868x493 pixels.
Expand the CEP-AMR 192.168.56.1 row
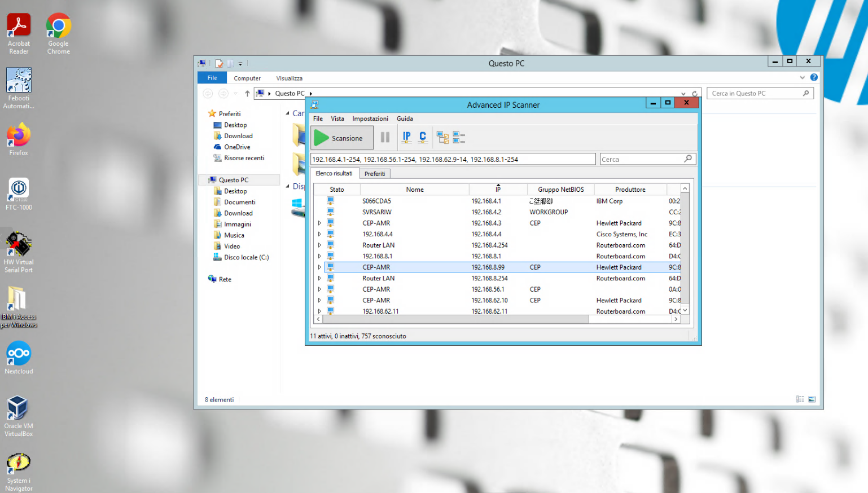(319, 289)
